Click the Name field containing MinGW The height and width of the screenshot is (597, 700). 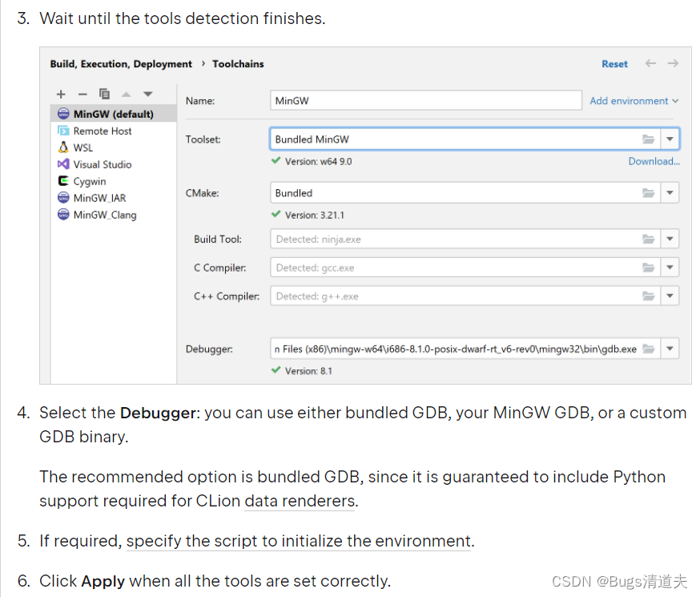point(426,100)
